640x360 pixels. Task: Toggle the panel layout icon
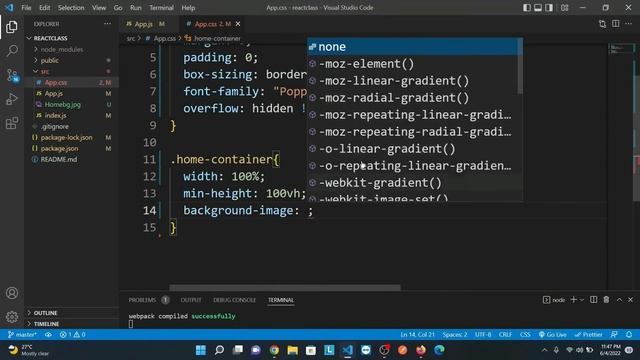coord(538,7)
